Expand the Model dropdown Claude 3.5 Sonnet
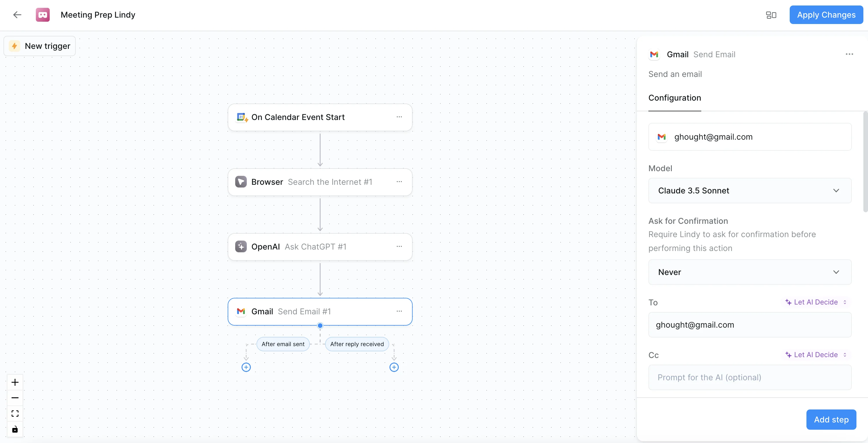Screen dimensions: 868x443 tap(750, 191)
